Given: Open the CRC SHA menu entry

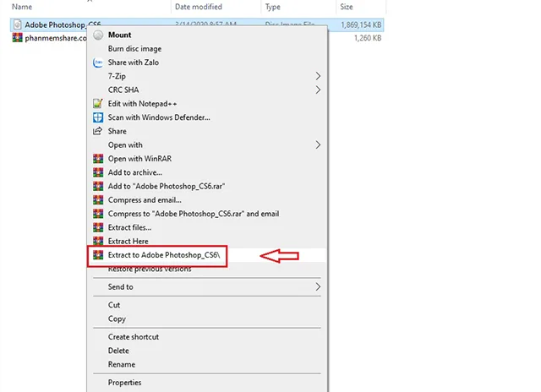Looking at the screenshot, I should click(123, 90).
